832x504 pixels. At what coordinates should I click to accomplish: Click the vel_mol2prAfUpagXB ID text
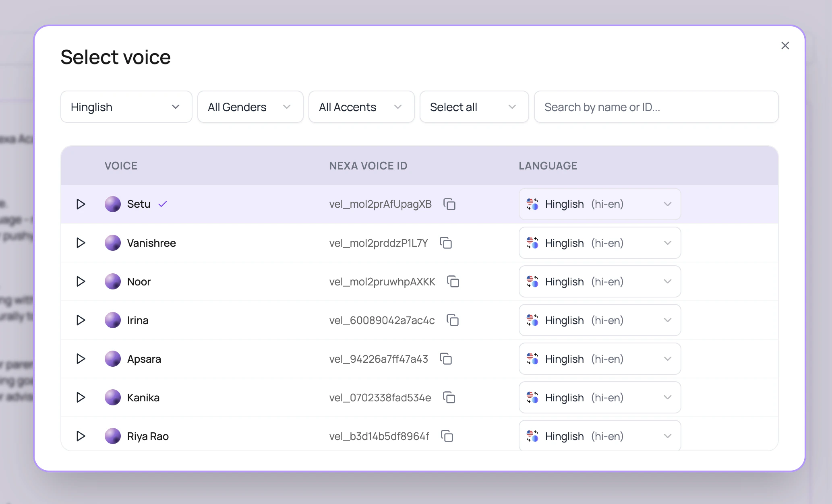381,204
